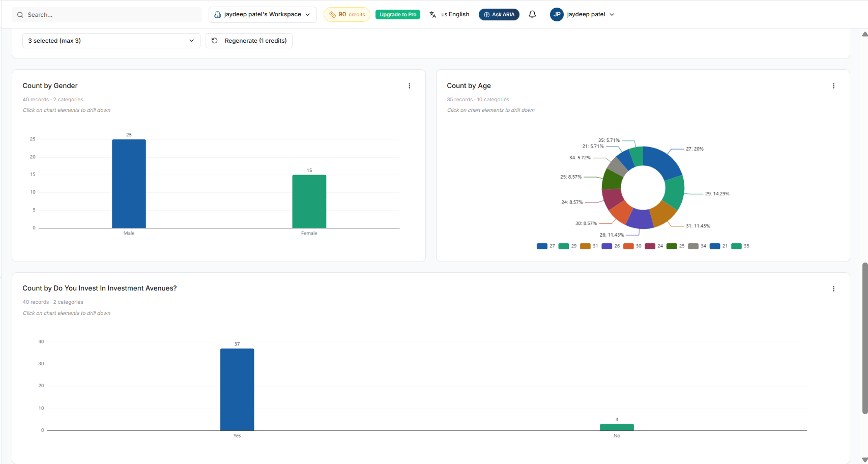The image size is (868, 464).
Task: Expand the 3 selected (max 3) dropdown
Action: coord(111,41)
